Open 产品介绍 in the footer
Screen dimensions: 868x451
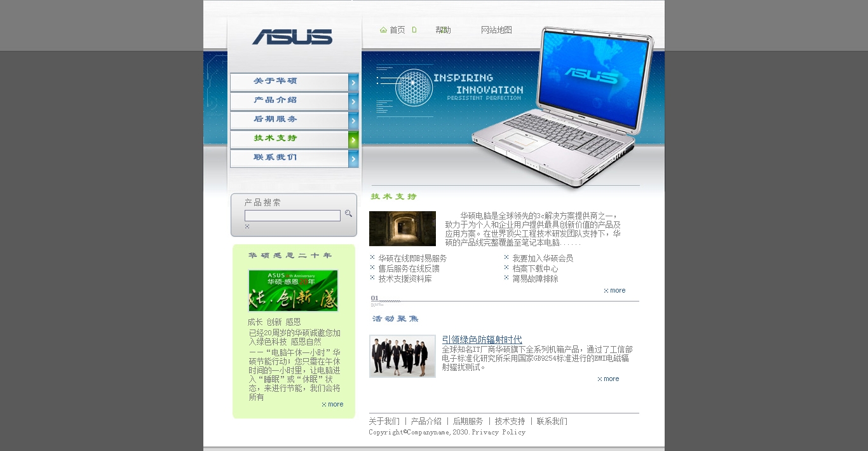[x=426, y=421]
